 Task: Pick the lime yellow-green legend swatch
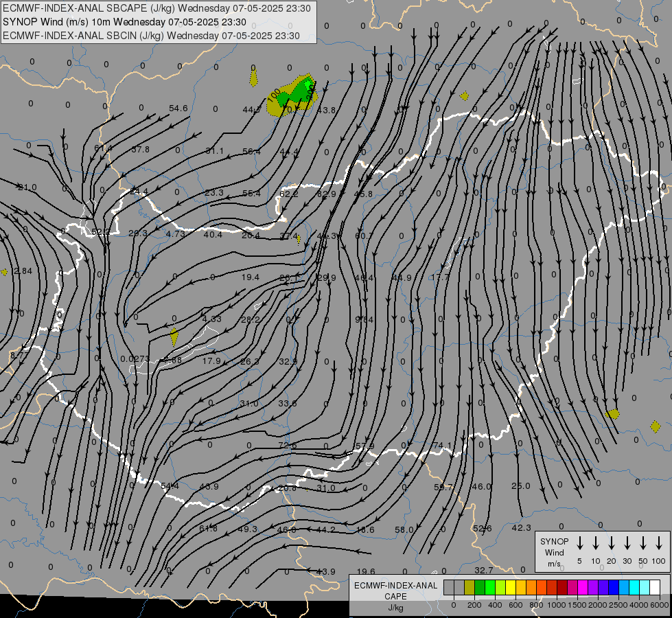500,587
